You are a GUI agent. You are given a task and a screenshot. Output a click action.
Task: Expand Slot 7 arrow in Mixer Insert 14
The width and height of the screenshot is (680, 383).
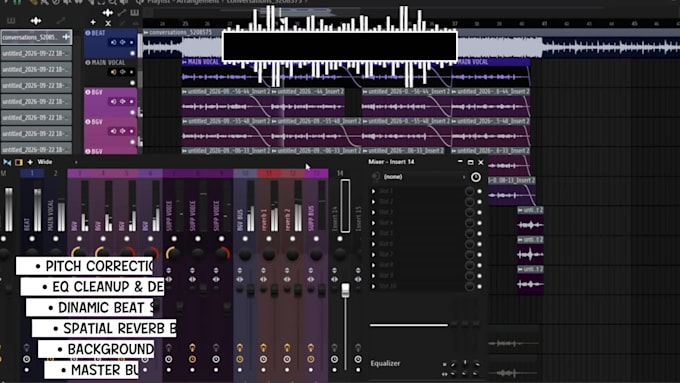373,255
